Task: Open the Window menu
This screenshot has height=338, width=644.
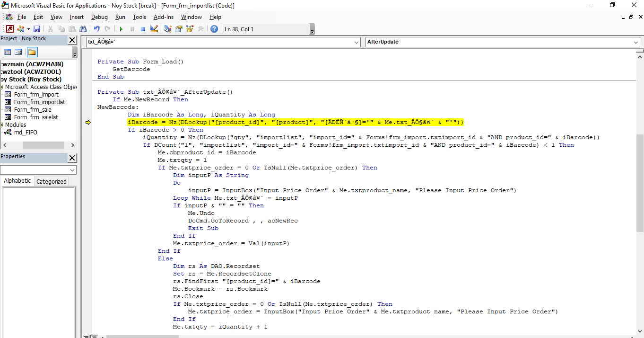Action: point(191,17)
